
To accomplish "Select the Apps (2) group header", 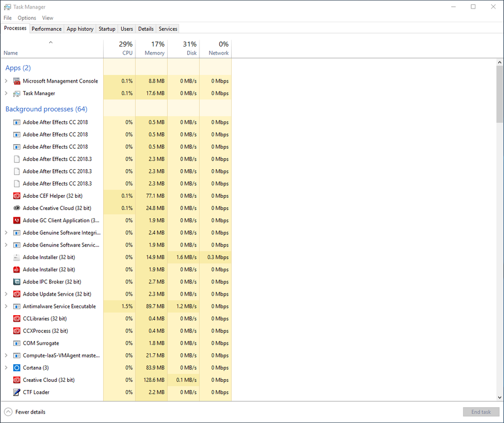I will tap(18, 68).
